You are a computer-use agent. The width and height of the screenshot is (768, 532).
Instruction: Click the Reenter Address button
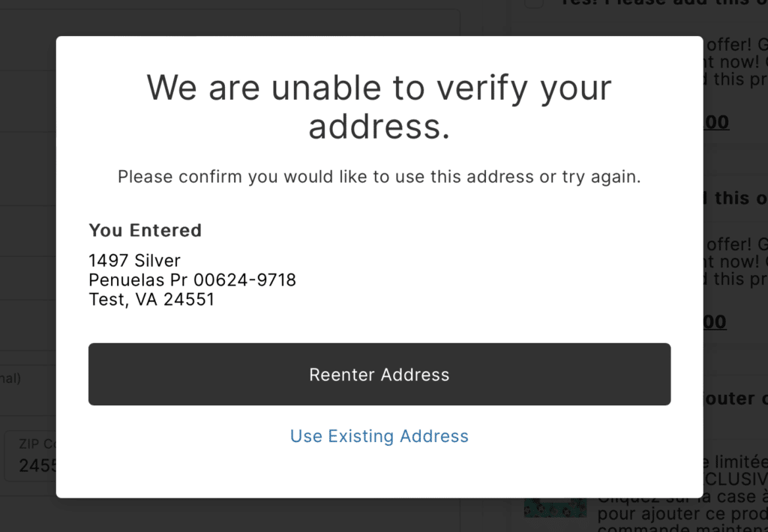click(x=379, y=374)
